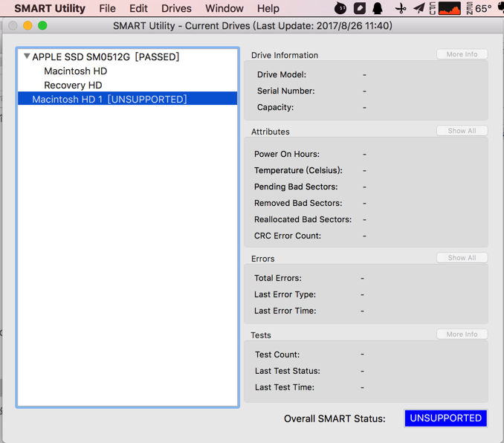Open the Window menu
The width and height of the screenshot is (504, 443).
tap(224, 8)
